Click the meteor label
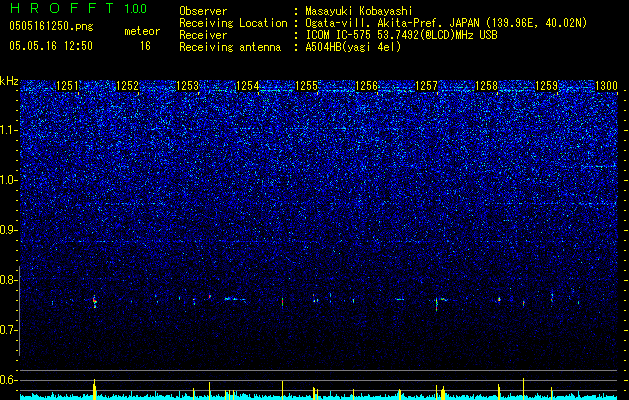 (142, 31)
